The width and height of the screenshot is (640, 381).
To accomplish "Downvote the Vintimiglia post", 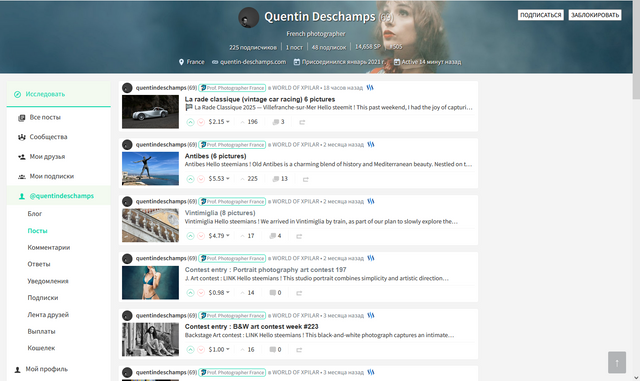I will [201, 236].
